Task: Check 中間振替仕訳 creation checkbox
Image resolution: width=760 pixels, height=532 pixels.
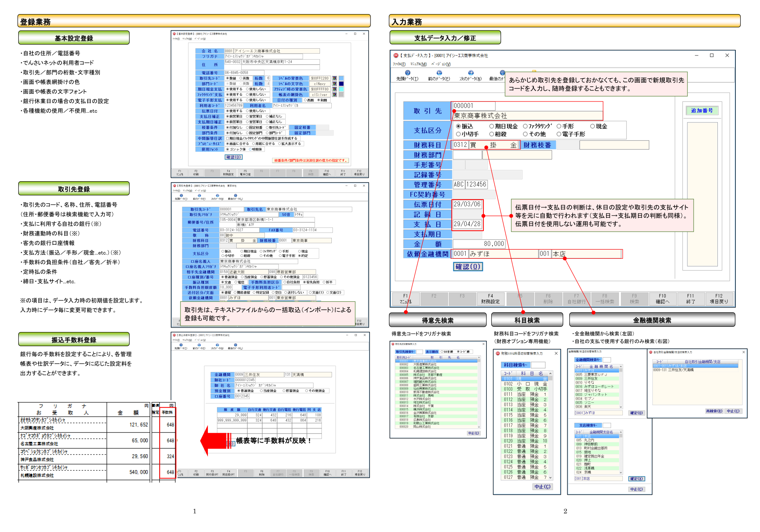Action: point(228,139)
